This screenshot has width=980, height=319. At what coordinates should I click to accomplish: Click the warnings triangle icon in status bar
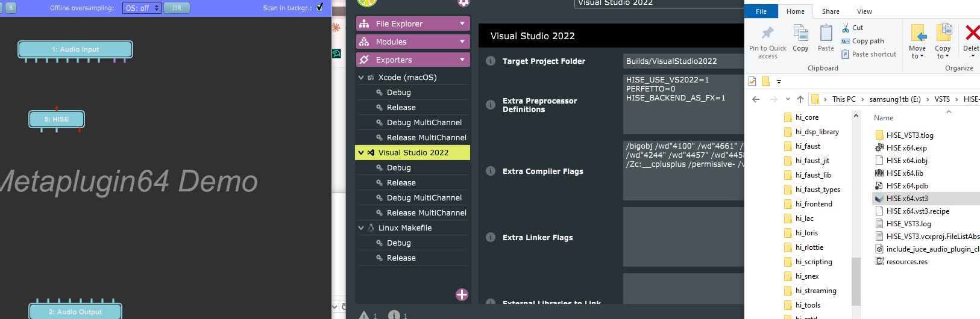(364, 315)
